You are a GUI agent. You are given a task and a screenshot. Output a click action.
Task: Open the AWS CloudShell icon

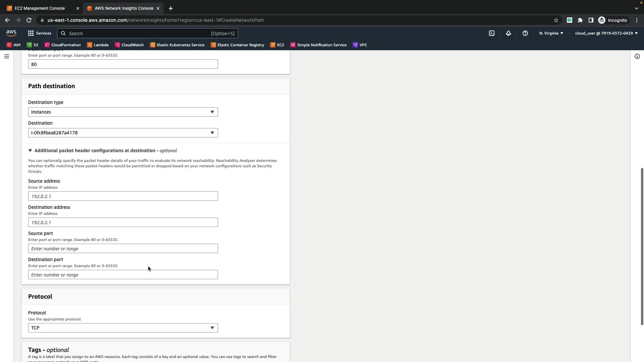click(491, 33)
